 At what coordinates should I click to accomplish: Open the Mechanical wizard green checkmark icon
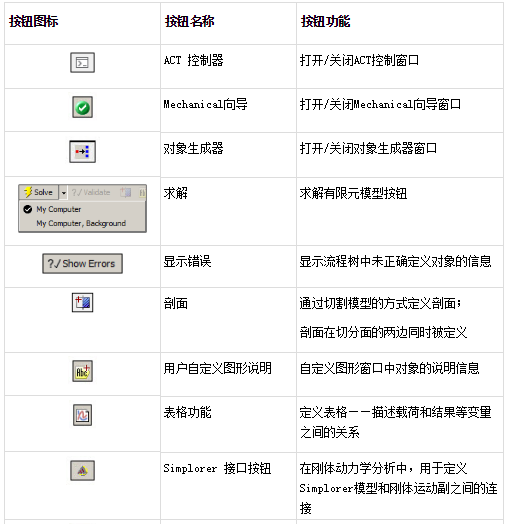pyautogui.click(x=83, y=107)
